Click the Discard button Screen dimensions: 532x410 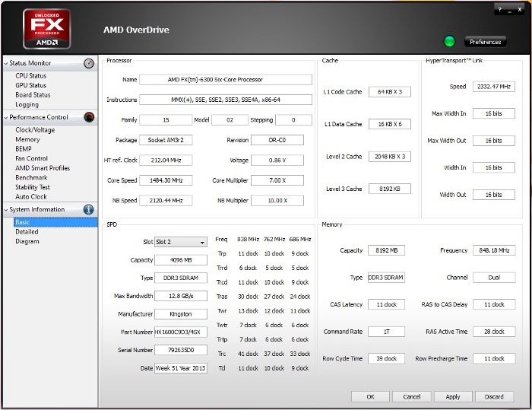click(x=494, y=397)
